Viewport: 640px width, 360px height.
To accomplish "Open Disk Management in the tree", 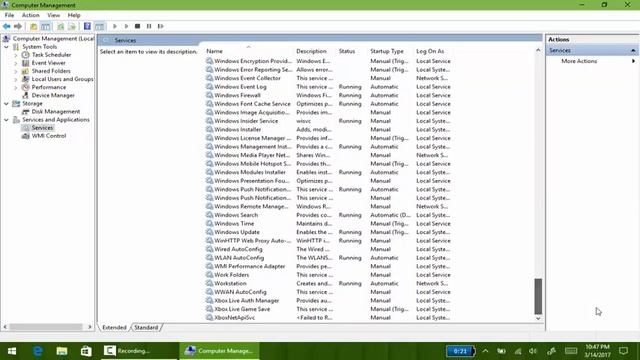I will (56, 111).
